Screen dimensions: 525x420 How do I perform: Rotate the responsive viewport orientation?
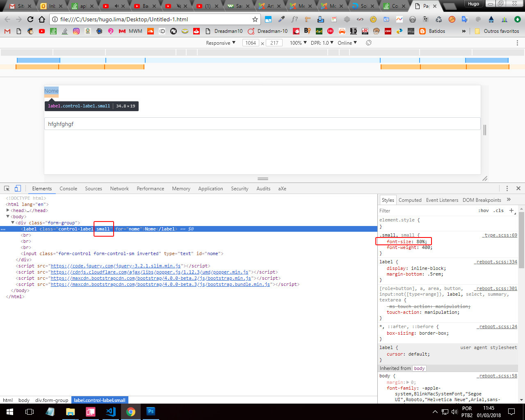point(369,43)
